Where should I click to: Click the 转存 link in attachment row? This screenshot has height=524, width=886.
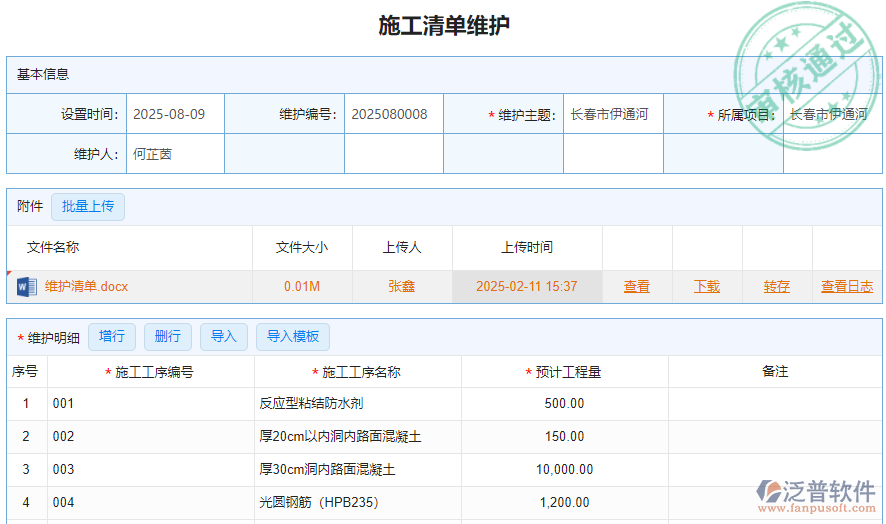pyautogui.click(x=777, y=287)
